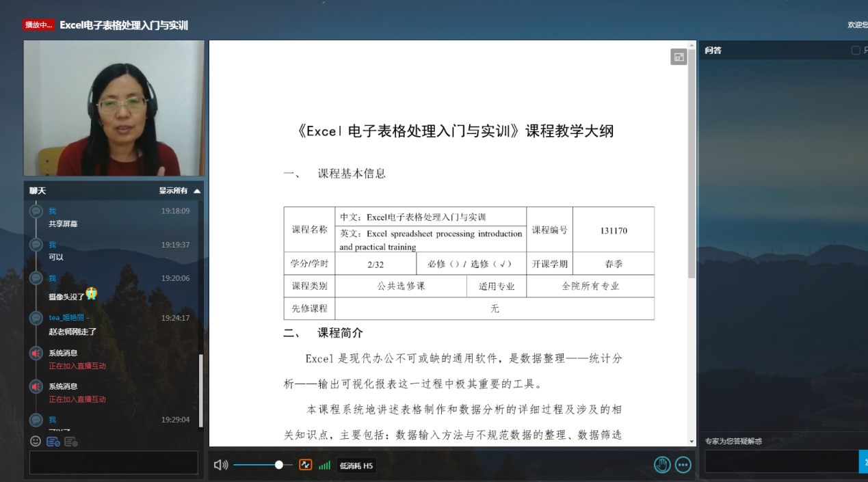The height and width of the screenshot is (482, 868).
Task: Click the 适用专业 table label
Action: [x=497, y=286]
